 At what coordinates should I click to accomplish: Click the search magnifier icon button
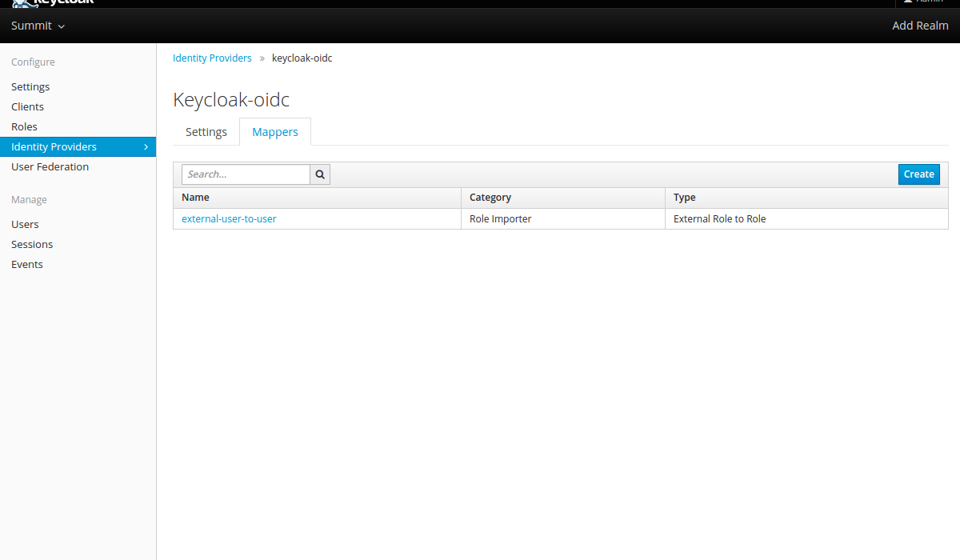[320, 174]
